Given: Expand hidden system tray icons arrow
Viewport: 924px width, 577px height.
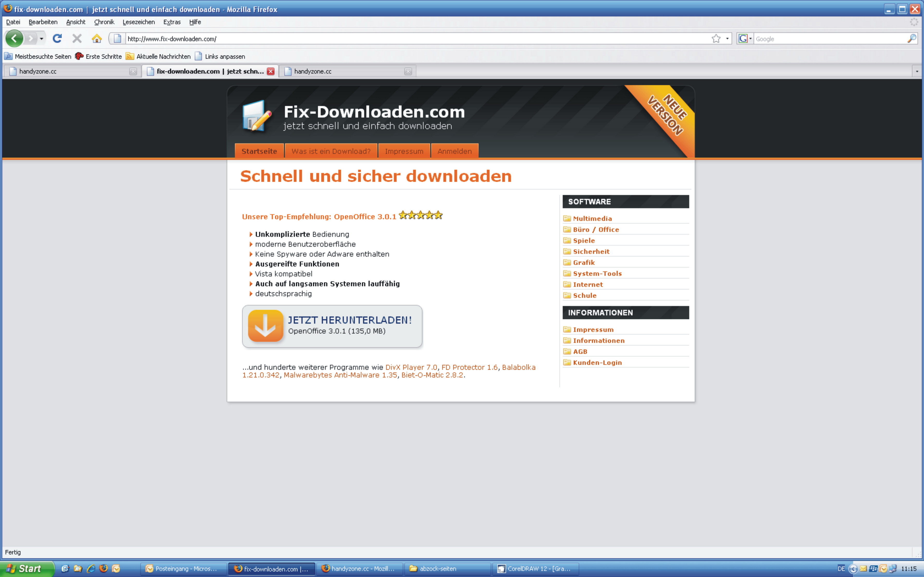Looking at the screenshot, I should point(853,569).
